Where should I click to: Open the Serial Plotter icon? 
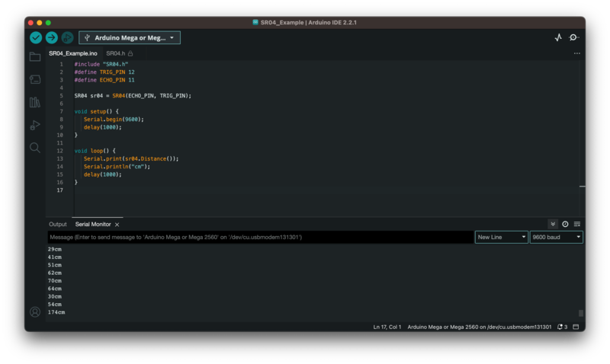pyautogui.click(x=558, y=37)
